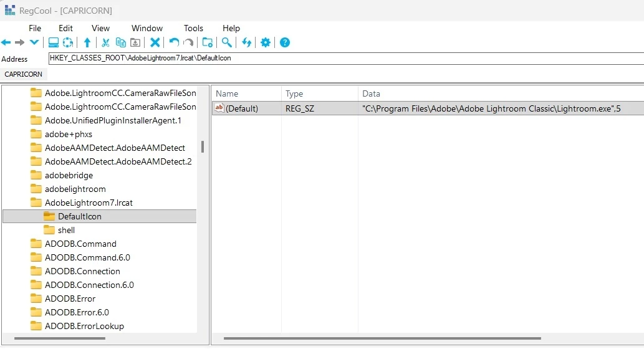Open settings with the gear icon
This screenshot has height=349, width=644.
(x=266, y=42)
